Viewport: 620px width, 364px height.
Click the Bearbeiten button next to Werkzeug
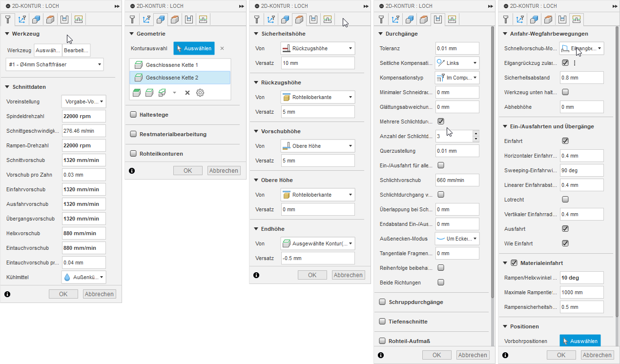(x=77, y=50)
